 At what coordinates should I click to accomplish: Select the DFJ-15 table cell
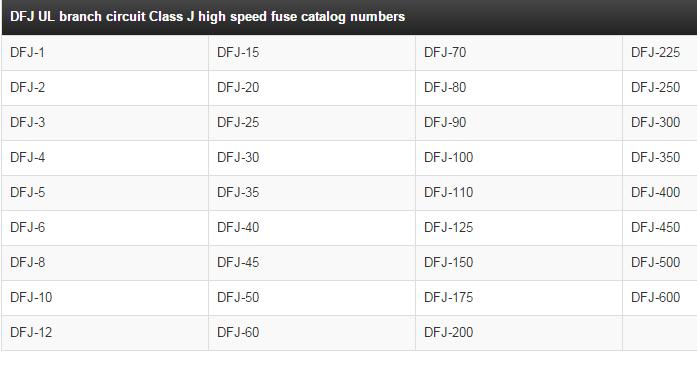click(312, 52)
